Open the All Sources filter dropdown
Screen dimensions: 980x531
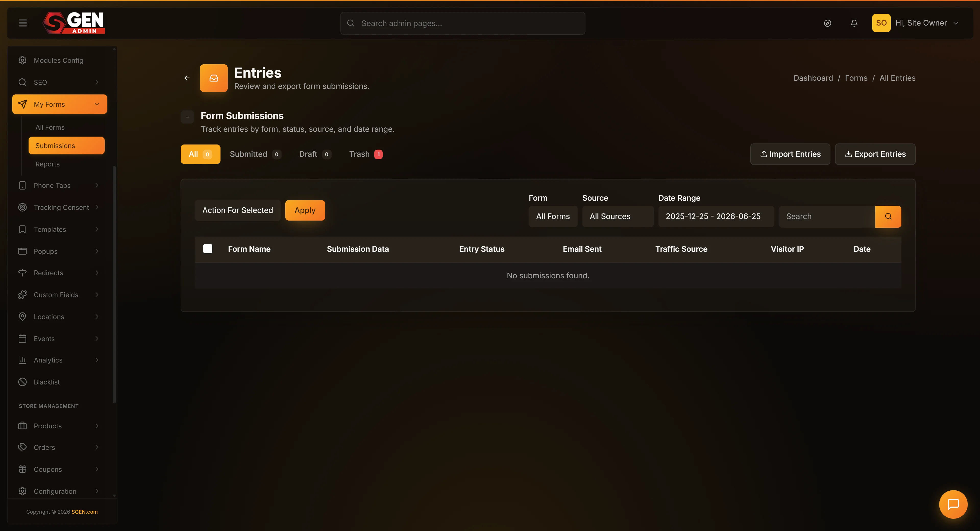tap(617, 216)
